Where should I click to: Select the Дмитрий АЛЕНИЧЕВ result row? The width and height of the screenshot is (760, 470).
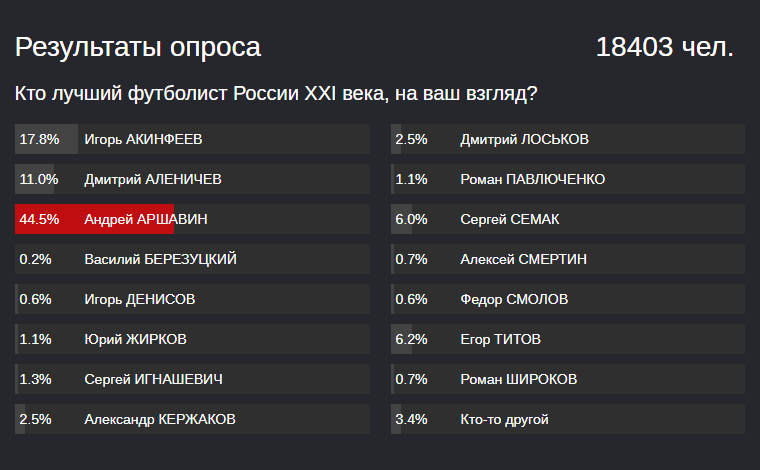(192, 179)
